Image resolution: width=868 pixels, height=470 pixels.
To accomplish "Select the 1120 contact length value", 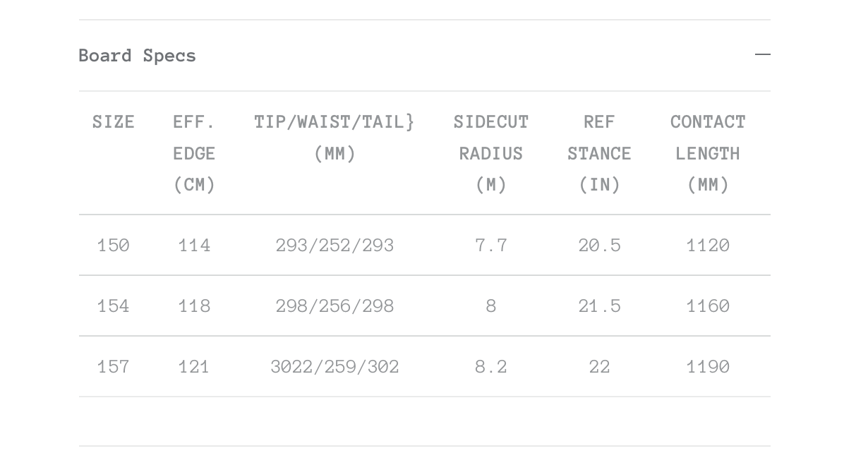I will pos(708,246).
